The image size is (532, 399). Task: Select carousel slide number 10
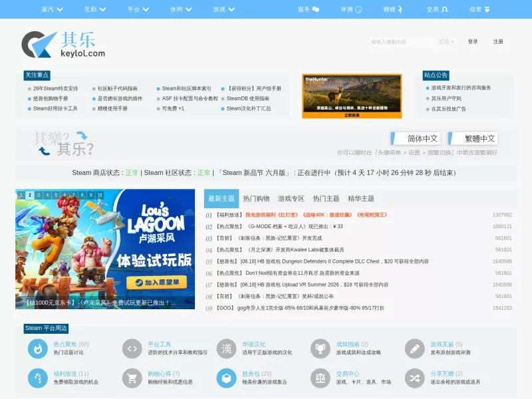tap(100, 195)
